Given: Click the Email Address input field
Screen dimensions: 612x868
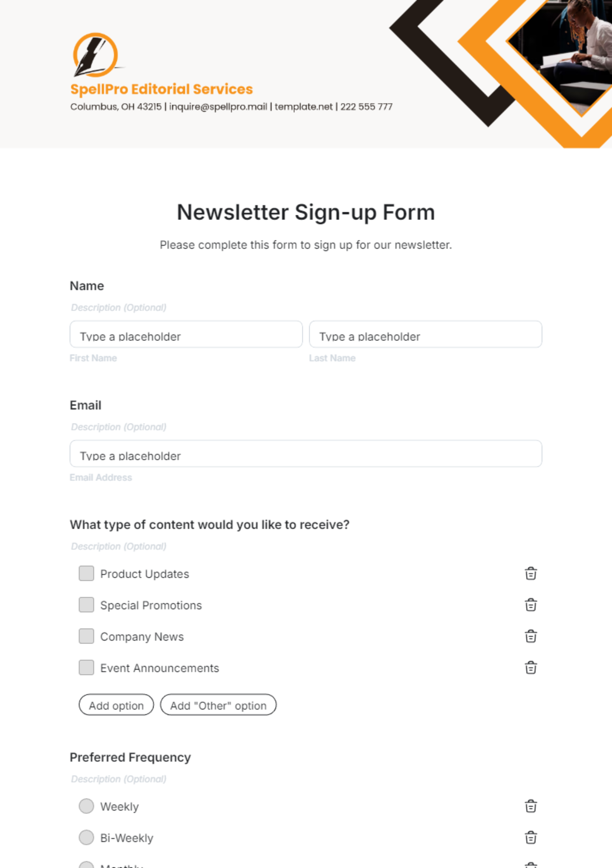Looking at the screenshot, I should [305, 454].
